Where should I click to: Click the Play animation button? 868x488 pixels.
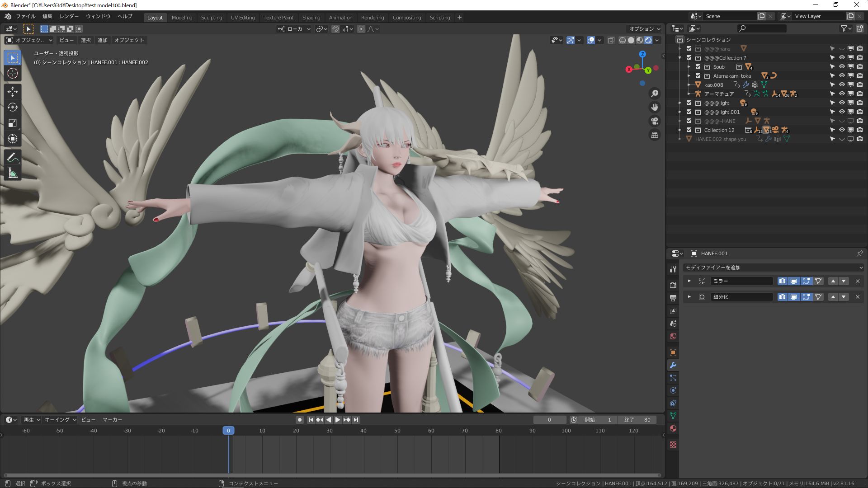tap(337, 420)
